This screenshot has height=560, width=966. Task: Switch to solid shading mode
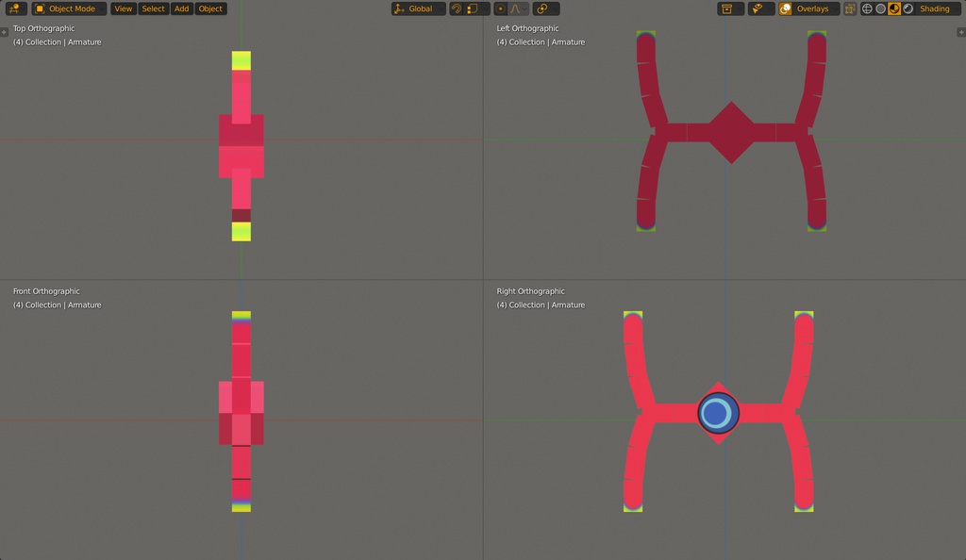[880, 8]
